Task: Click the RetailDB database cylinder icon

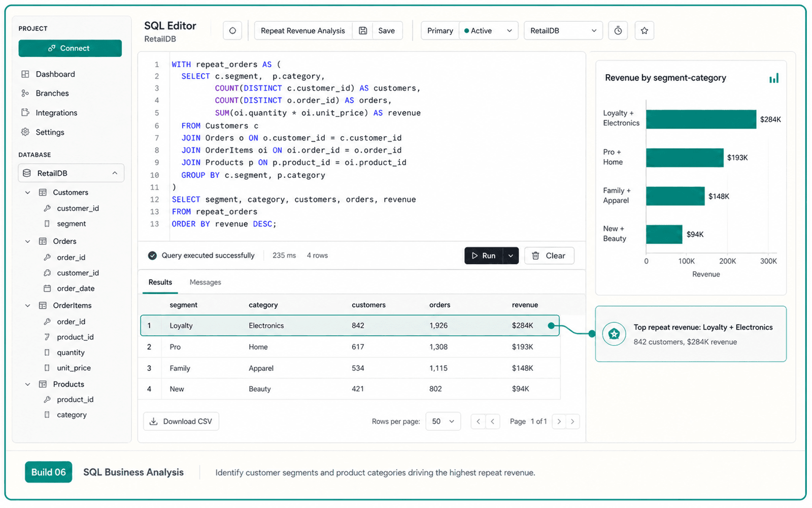Action: click(x=27, y=173)
